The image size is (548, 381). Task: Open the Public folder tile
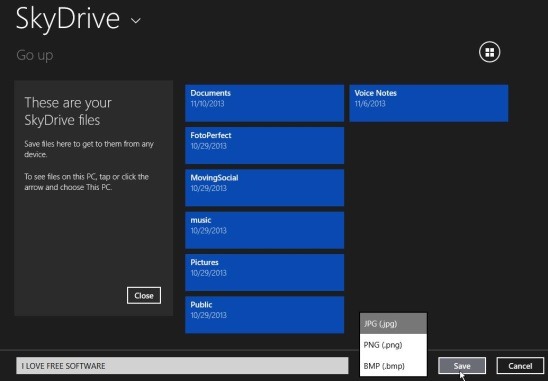(x=265, y=315)
